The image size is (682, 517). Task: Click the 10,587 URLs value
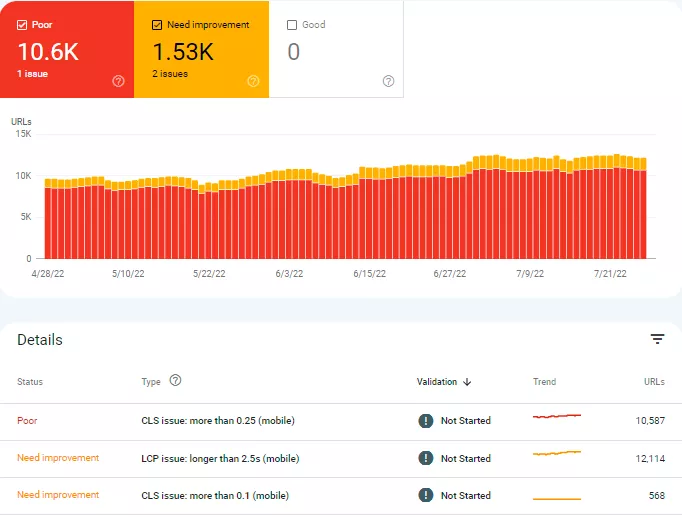pyautogui.click(x=650, y=420)
